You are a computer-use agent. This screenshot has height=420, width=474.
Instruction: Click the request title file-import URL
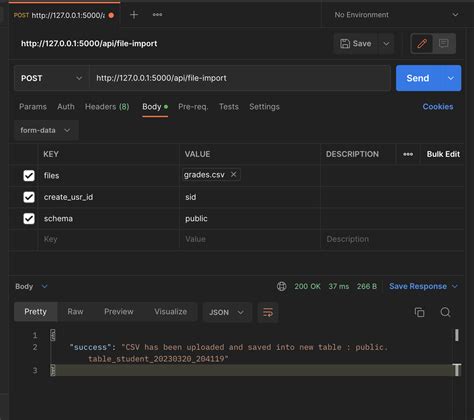[x=89, y=44]
